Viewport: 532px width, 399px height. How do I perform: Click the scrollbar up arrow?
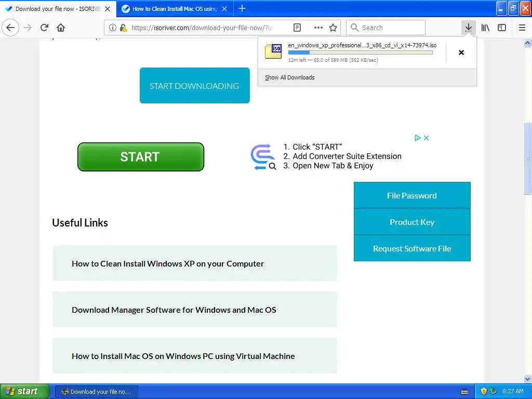point(527,43)
